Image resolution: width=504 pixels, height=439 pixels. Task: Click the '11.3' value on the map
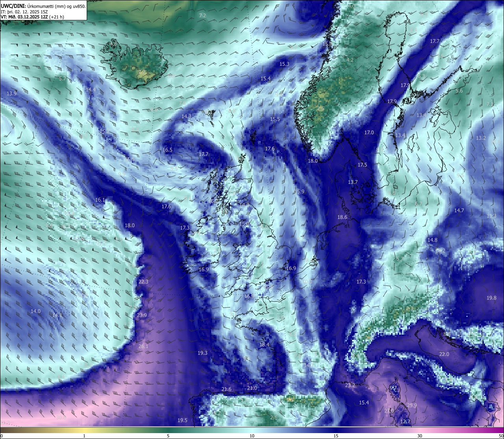click(x=491, y=216)
